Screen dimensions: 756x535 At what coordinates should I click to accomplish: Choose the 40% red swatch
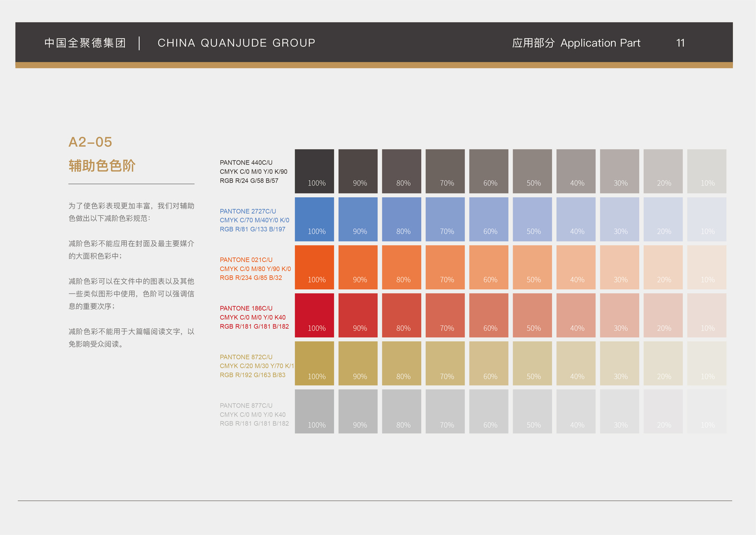(576, 316)
